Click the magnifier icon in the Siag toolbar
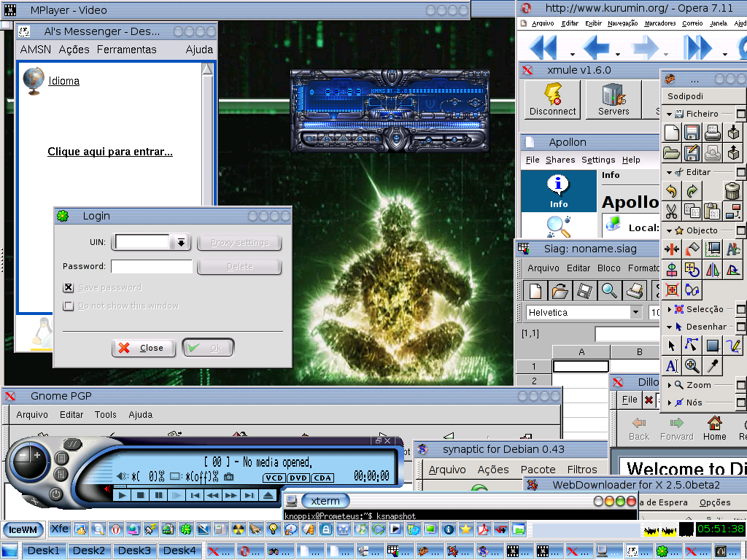 [609, 290]
